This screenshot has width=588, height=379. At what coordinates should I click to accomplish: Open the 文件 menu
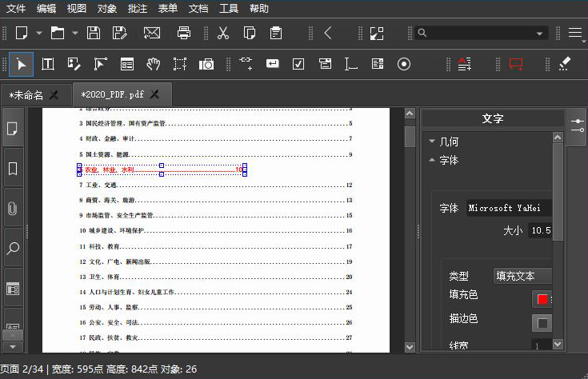point(16,8)
